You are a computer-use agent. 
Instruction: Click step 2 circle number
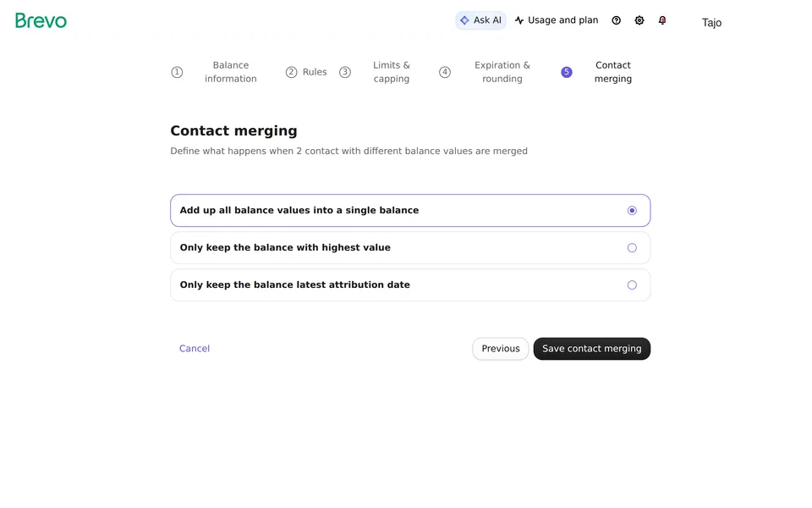coord(292,72)
